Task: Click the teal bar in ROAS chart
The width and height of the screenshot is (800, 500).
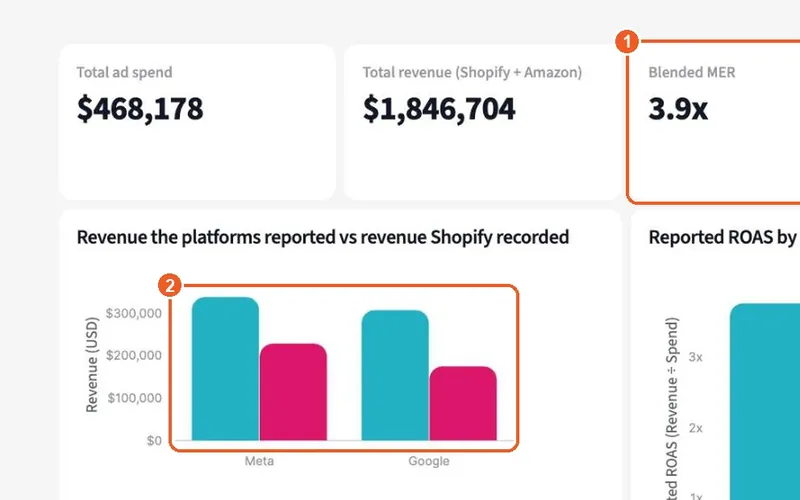Action: pos(765,402)
